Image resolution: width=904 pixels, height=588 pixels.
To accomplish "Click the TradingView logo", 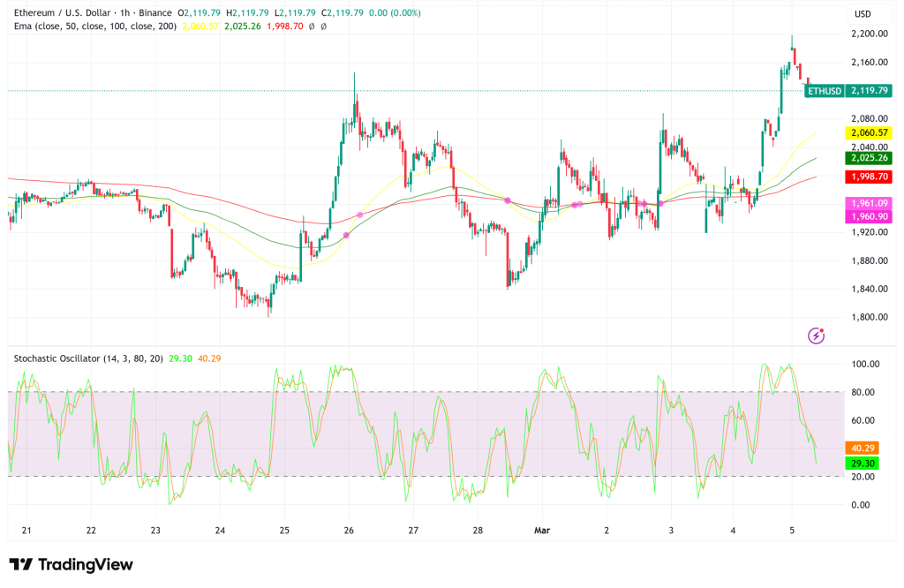I will (x=69, y=563).
